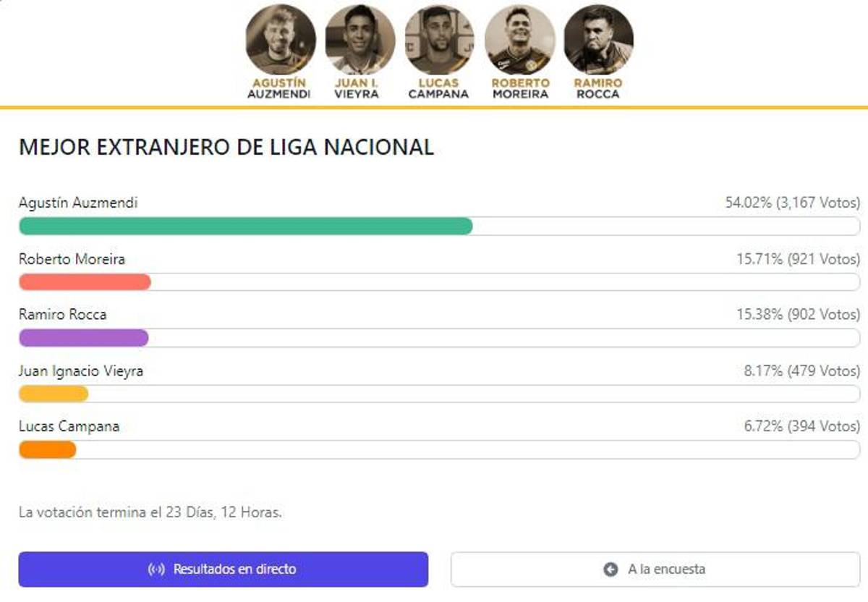Click the Resultados en directo button
Screen dimensions: 868x602
(224, 569)
